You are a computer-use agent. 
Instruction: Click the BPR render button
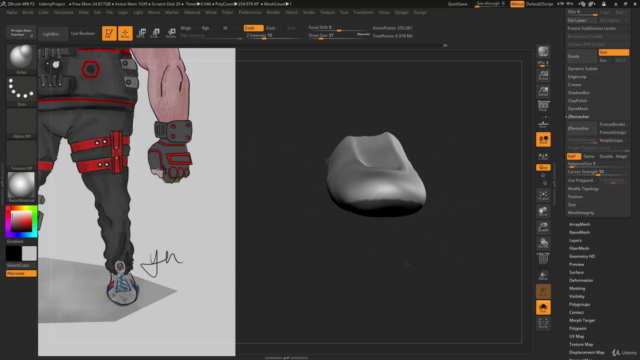pyautogui.click(x=543, y=51)
